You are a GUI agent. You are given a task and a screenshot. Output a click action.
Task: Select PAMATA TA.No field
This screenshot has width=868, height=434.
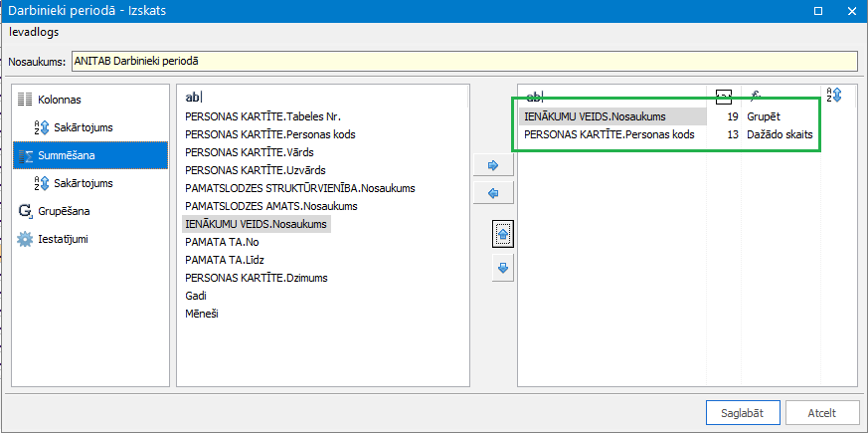pyautogui.click(x=222, y=242)
